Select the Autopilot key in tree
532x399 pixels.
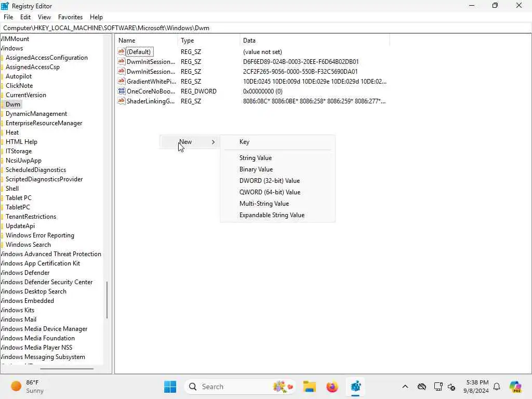coord(19,76)
